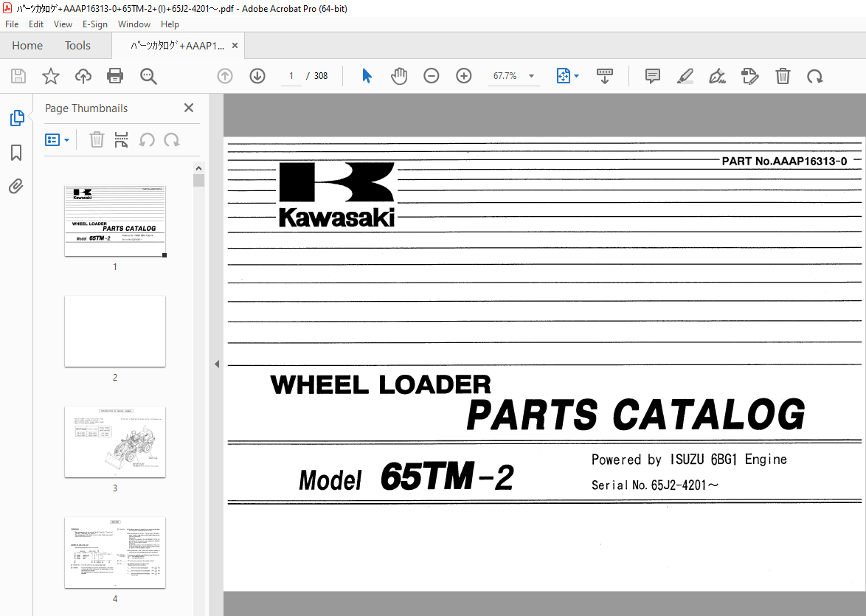Click the scrolling mode keyboard-arrow icon
This screenshot has height=616, width=866.
tap(605, 76)
